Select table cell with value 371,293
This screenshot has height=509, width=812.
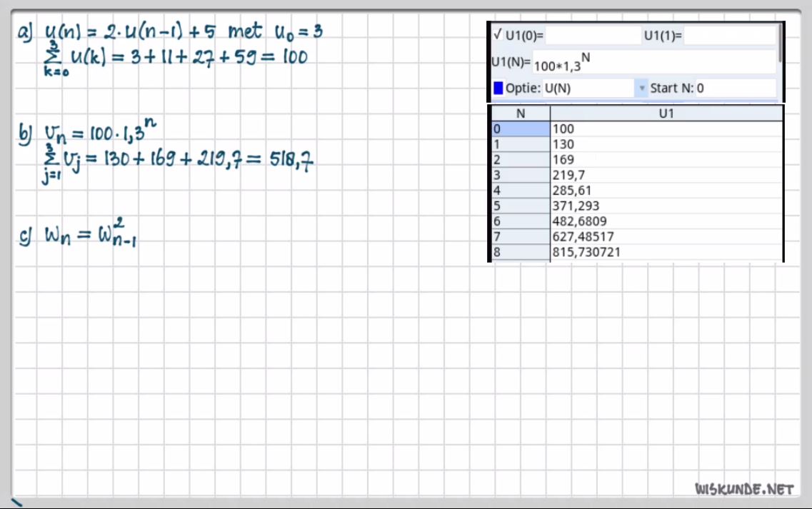(x=666, y=206)
